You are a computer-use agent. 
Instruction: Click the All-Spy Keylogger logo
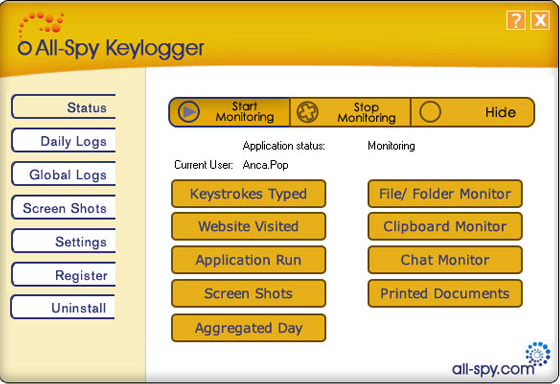111,36
